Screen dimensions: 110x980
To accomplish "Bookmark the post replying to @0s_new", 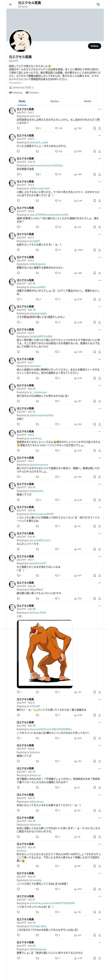I will tap(95, 128).
